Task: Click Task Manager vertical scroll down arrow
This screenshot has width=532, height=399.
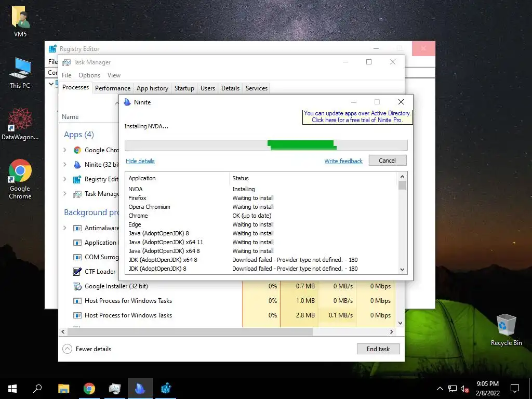Action: [401, 323]
